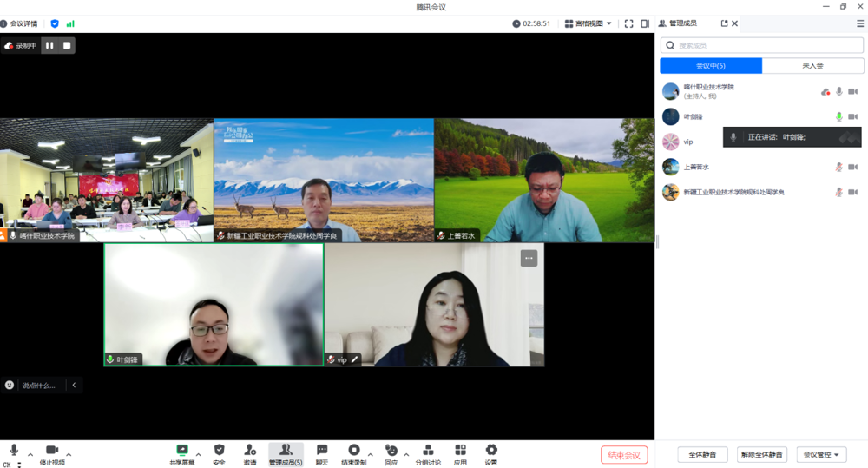Viewport: 868px width, 468px height.
Task: Toggle microphone mute in bottom toolbar
Action: (14, 451)
